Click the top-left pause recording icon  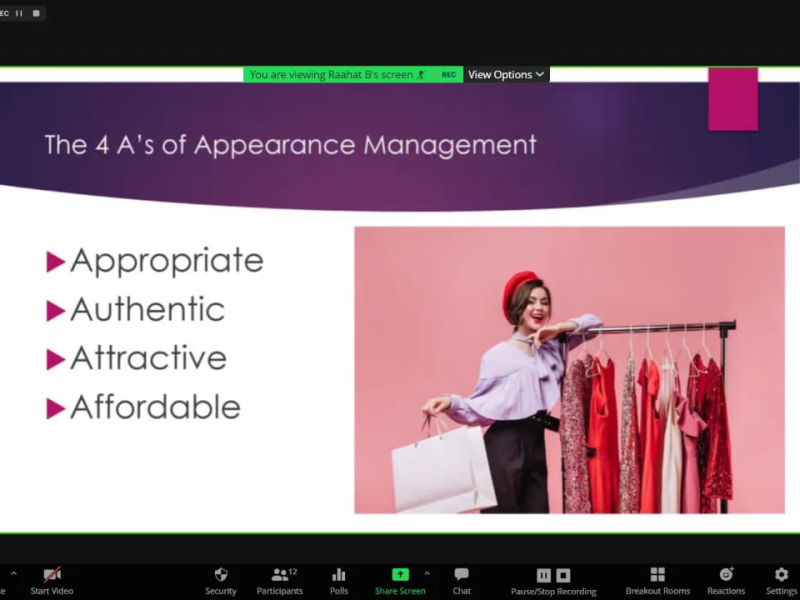(19, 13)
